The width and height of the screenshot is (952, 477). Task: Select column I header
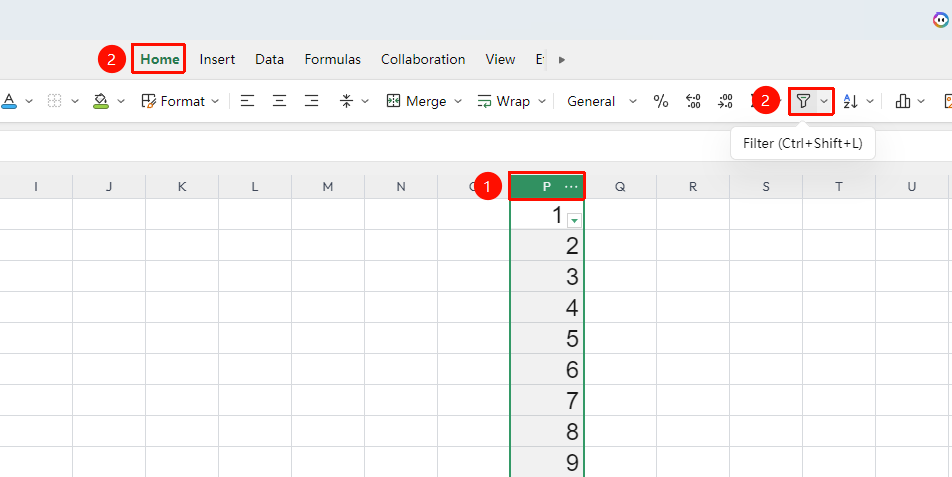pos(36,187)
